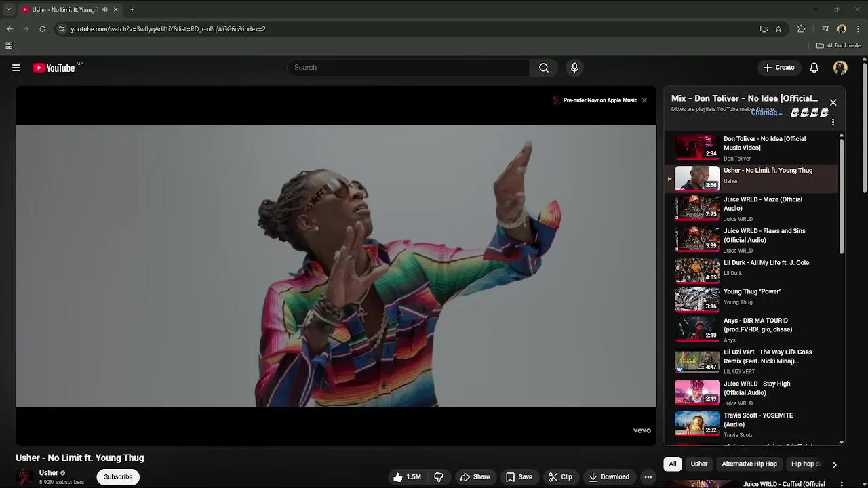Open more actions ellipsis below the video
Viewport: 868px width, 488px height.
pyautogui.click(x=648, y=477)
